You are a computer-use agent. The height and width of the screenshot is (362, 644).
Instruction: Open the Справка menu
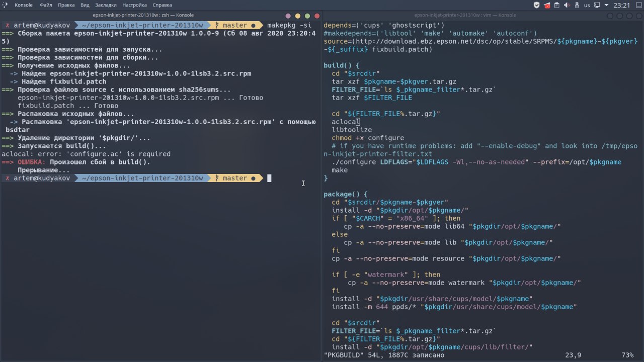pyautogui.click(x=163, y=5)
